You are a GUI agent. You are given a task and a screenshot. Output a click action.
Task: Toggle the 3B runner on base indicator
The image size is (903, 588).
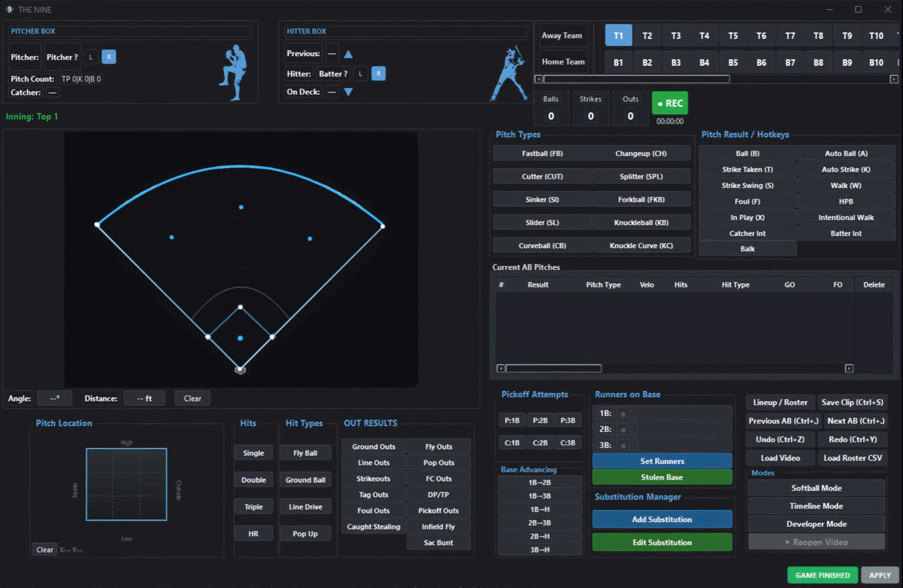tap(623, 445)
